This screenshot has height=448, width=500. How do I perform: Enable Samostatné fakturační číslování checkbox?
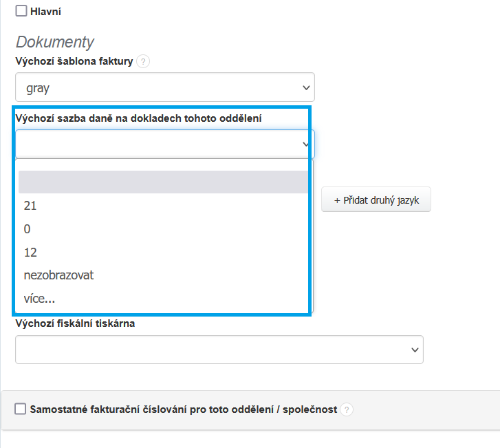tap(21, 409)
